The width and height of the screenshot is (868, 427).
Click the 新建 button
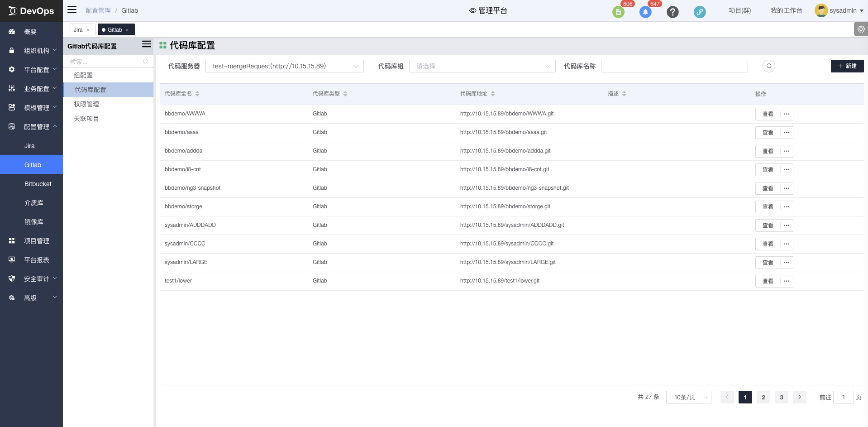point(847,66)
